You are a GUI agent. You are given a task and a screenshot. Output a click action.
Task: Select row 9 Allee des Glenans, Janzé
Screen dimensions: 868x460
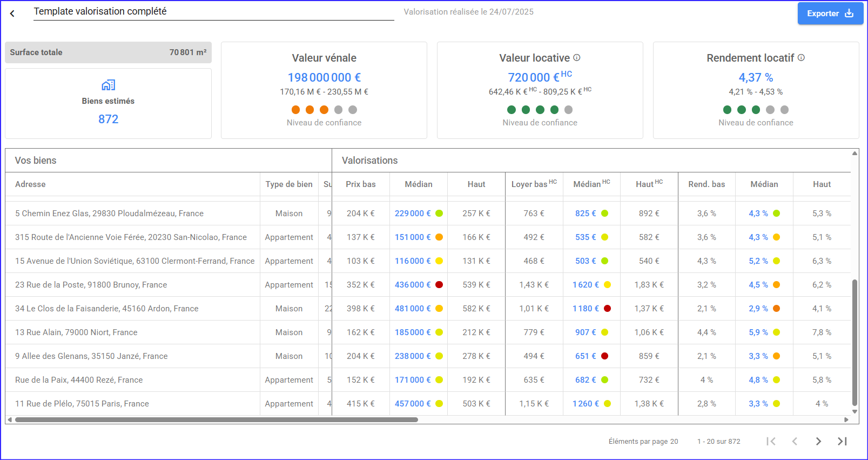pos(428,356)
